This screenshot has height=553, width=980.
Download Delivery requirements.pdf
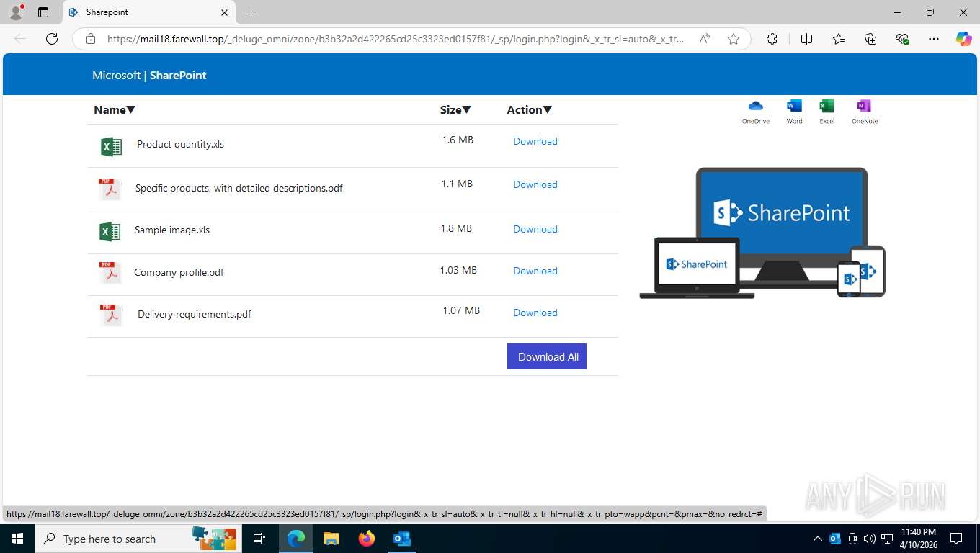[535, 313]
